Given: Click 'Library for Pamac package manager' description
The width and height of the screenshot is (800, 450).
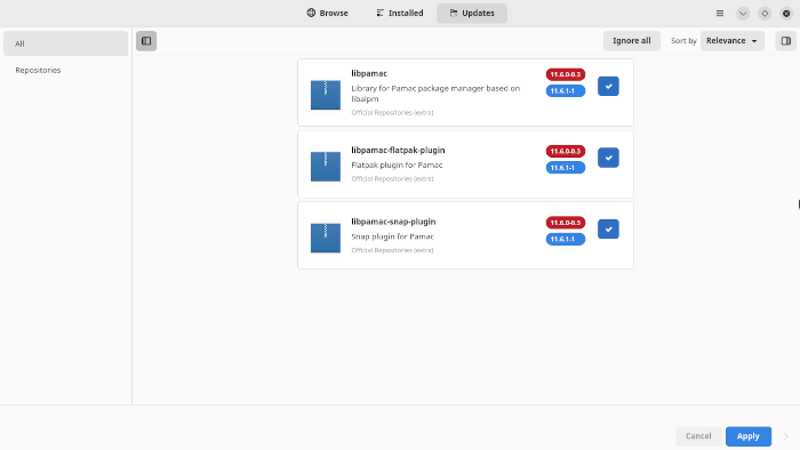Looking at the screenshot, I should tap(436, 93).
